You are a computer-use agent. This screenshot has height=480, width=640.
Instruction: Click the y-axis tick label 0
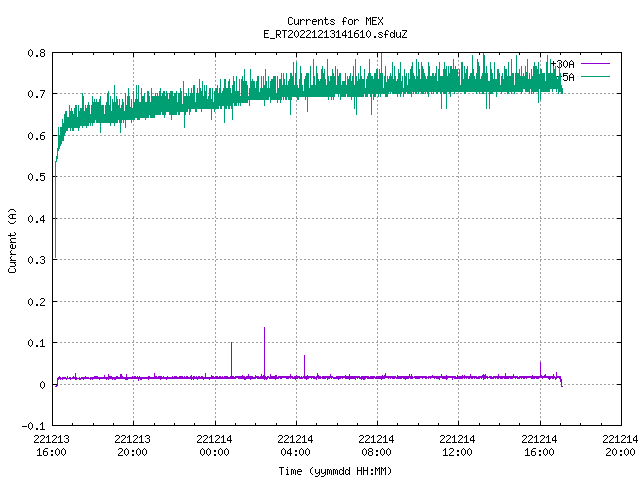pos(42,385)
